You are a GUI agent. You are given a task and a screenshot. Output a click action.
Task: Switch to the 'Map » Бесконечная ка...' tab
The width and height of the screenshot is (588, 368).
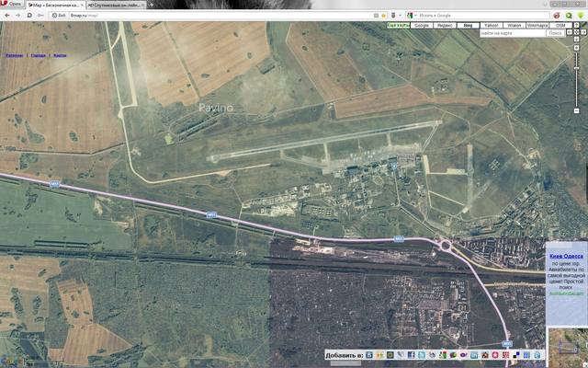tap(55, 5)
